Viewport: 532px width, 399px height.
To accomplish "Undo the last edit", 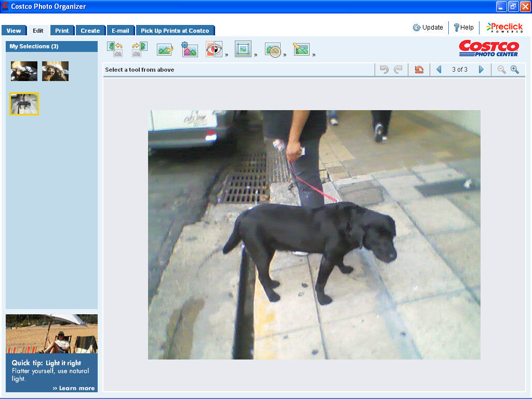I will click(384, 70).
